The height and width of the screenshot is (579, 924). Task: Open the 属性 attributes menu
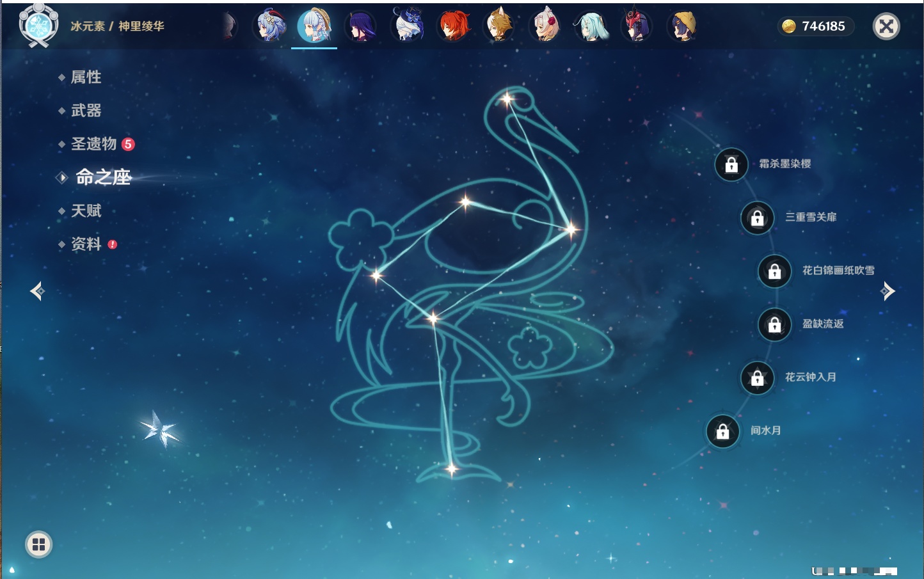[x=86, y=77]
